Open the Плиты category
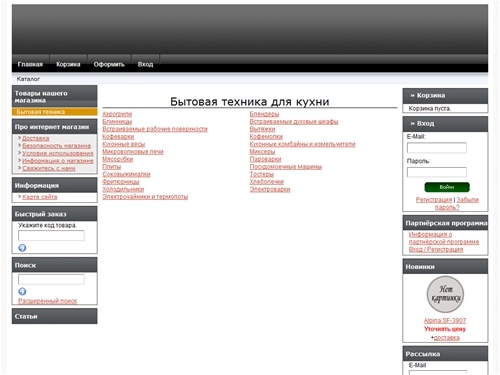This screenshot has width=500, height=375. click(x=112, y=167)
